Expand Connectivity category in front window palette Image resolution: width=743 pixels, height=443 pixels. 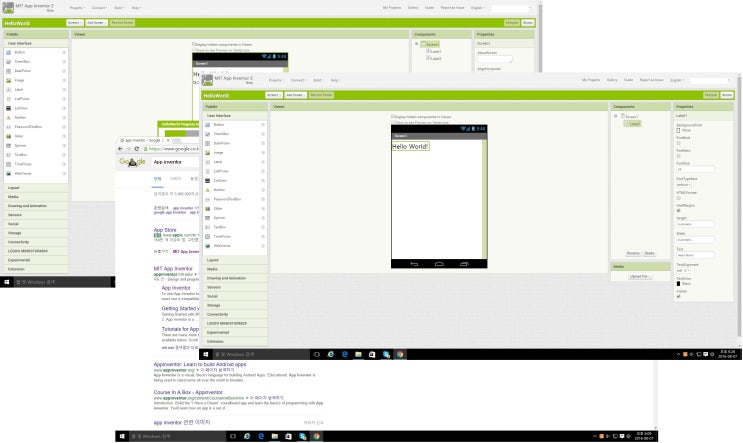[x=235, y=314]
